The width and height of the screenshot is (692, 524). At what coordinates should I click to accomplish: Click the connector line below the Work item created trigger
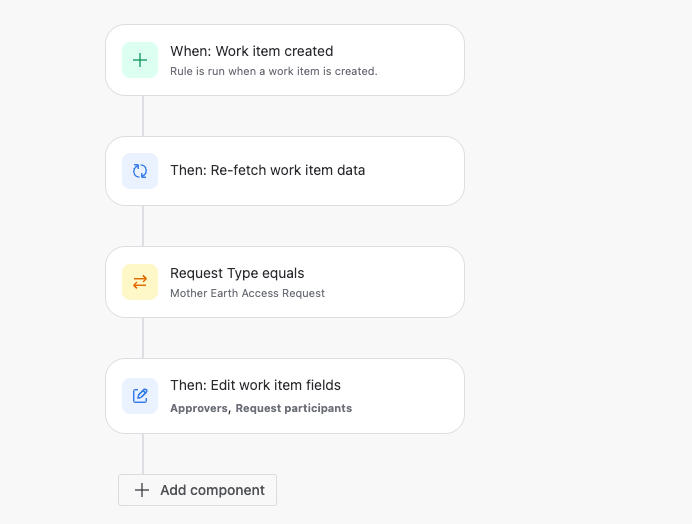click(143, 116)
